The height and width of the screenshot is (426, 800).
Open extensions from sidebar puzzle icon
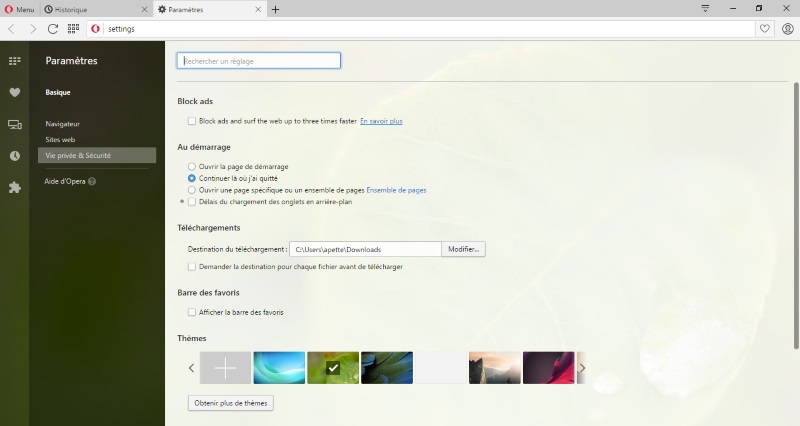point(14,187)
